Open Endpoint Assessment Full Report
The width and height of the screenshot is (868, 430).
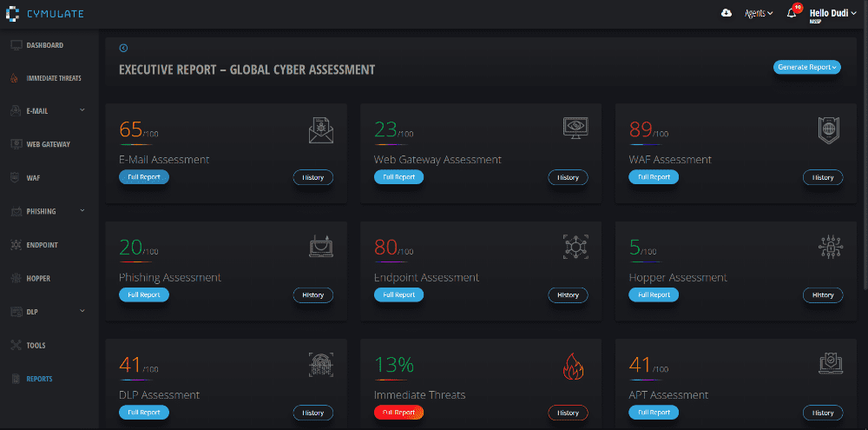click(x=398, y=294)
